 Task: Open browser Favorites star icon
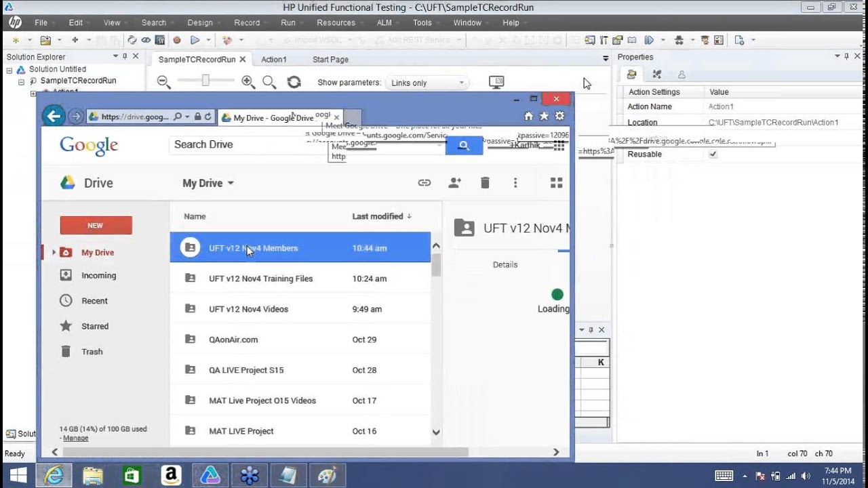544,116
